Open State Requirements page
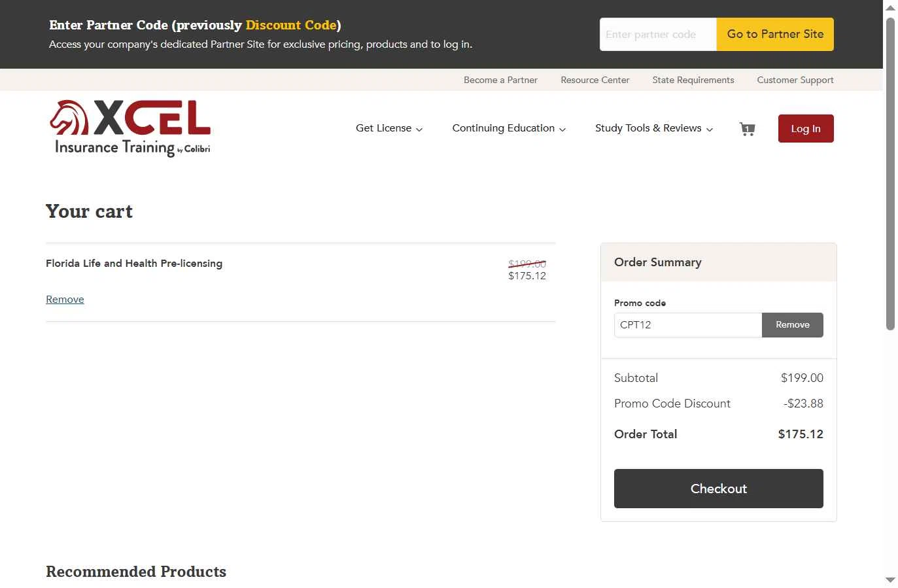Screen dimensions: 898x588 [693, 80]
